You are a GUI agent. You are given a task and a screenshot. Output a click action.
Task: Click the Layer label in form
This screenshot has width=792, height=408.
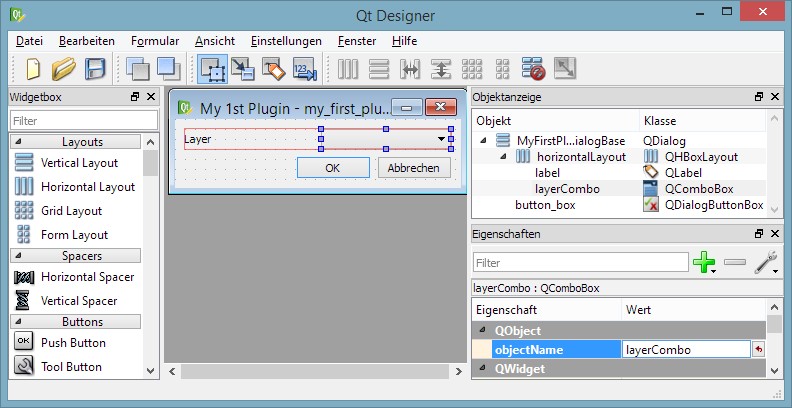(x=197, y=139)
